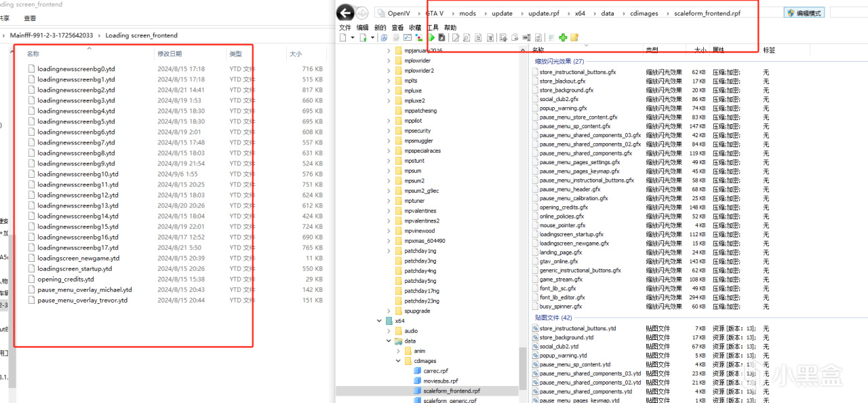Click the 属性 column header in OpenIV
Image resolution: width=868 pixels, height=403 pixels.
click(x=719, y=50)
